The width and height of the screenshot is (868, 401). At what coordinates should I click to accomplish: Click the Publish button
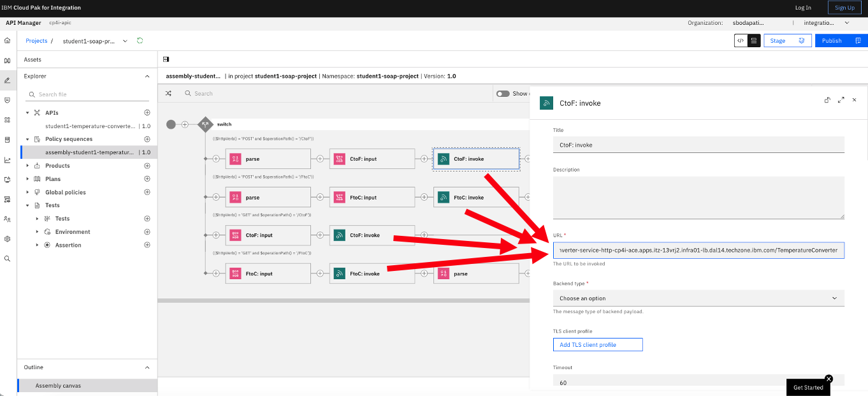point(841,41)
